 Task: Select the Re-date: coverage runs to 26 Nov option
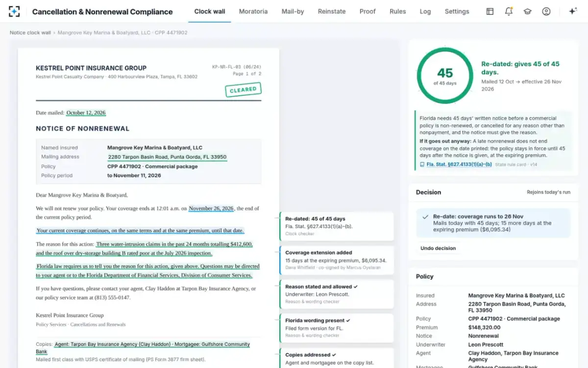(x=493, y=223)
